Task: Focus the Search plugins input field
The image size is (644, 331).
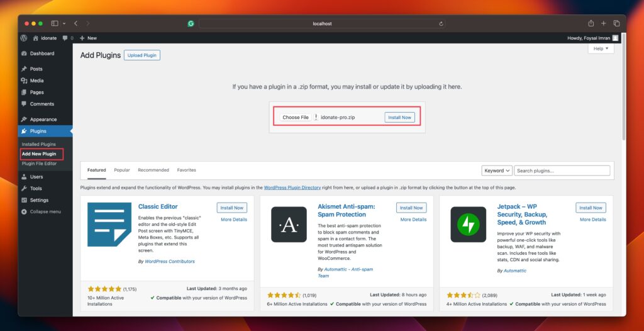Action: click(562, 171)
